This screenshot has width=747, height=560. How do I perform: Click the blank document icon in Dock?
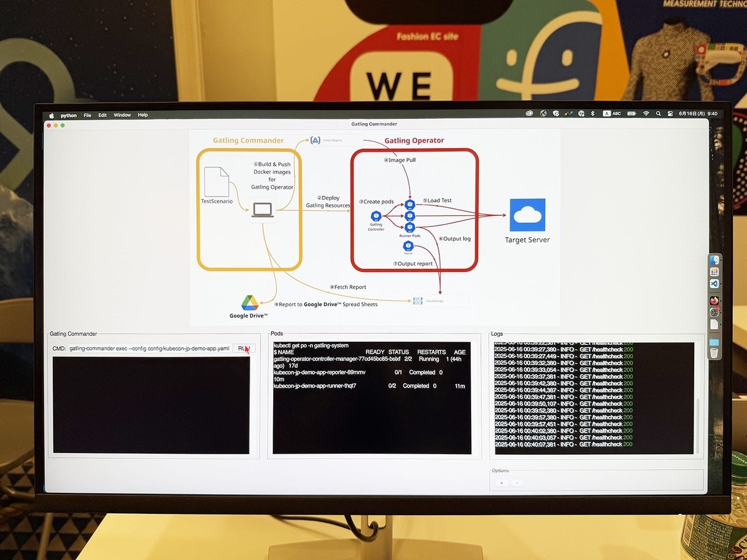(714, 325)
